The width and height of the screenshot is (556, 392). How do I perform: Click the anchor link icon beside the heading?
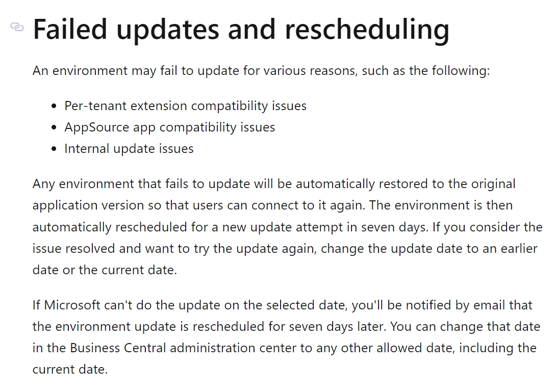click(x=17, y=28)
